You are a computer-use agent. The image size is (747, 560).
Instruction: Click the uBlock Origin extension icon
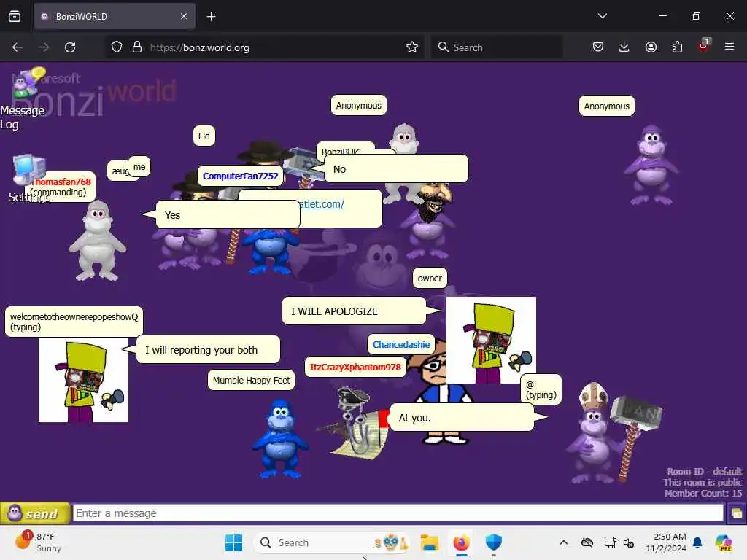pyautogui.click(x=704, y=46)
